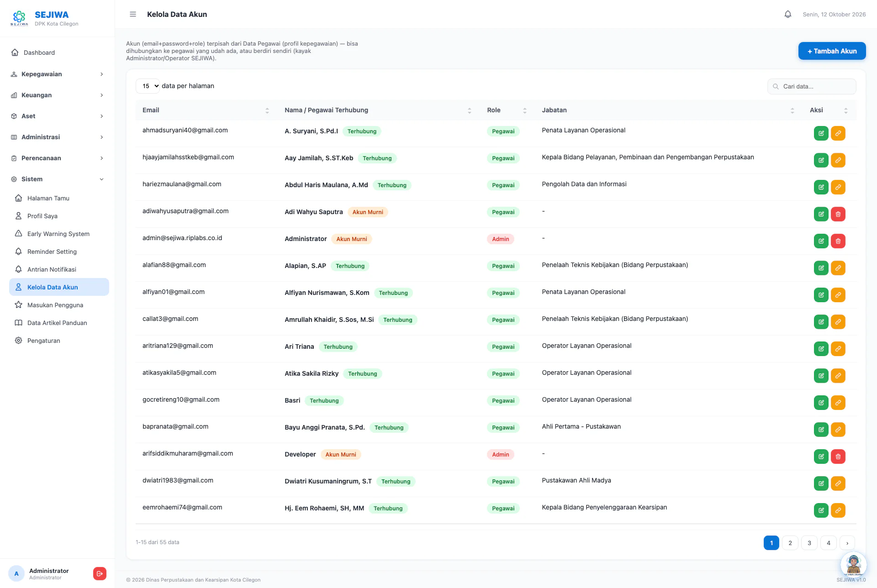The height and width of the screenshot is (588, 877).
Task: Delete the Adi Wahyu Saputra account
Action: click(x=838, y=214)
